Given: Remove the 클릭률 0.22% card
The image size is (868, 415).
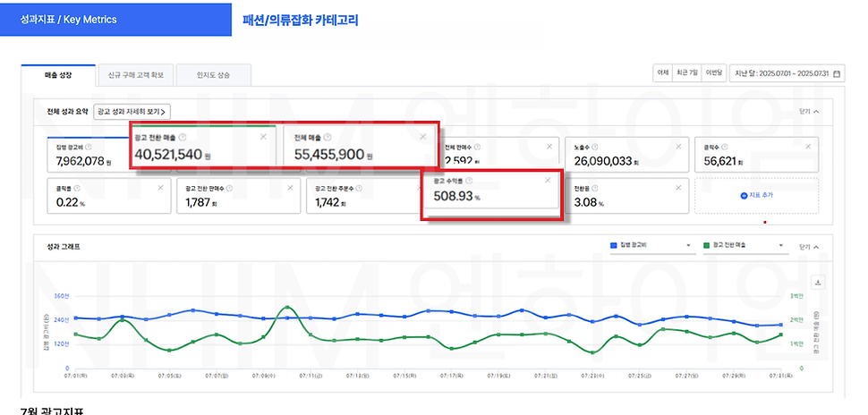Looking at the screenshot, I should point(160,188).
